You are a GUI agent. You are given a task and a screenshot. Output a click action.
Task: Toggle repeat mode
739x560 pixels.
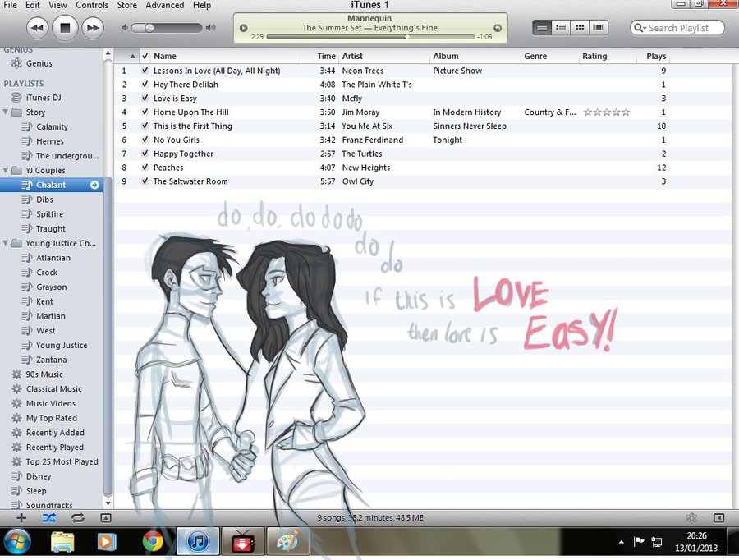78,518
